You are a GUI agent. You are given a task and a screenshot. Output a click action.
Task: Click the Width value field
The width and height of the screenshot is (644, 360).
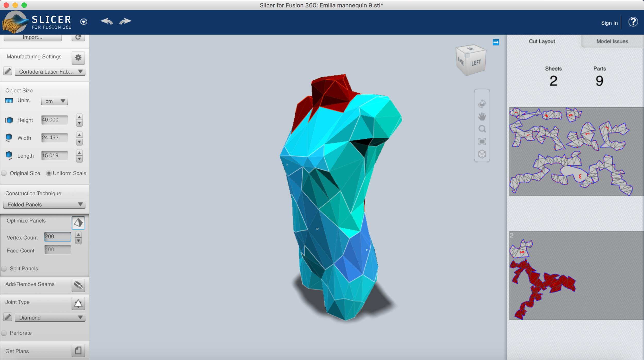[x=54, y=138]
